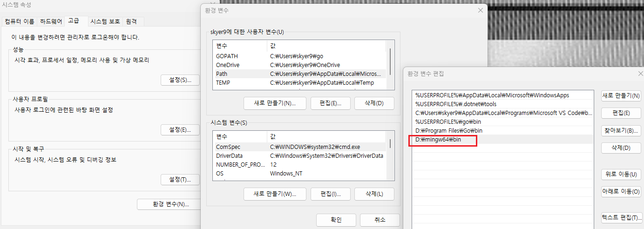Click 찾아보기(B) to browse for a folder

coord(621,131)
